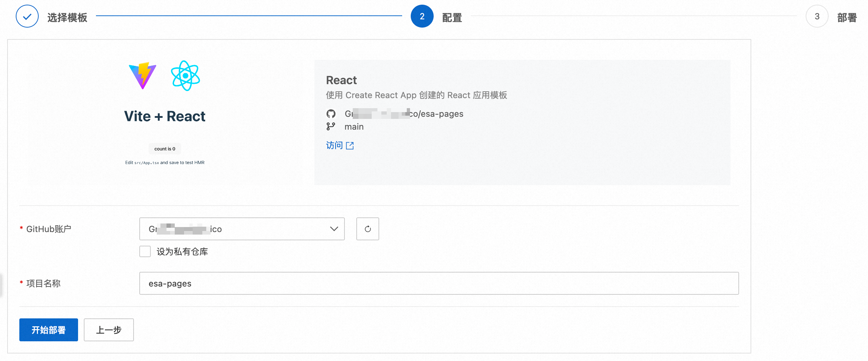Screen dimensions: 868x361
Task: Click the step 2 配置 circle
Action: [x=422, y=16]
